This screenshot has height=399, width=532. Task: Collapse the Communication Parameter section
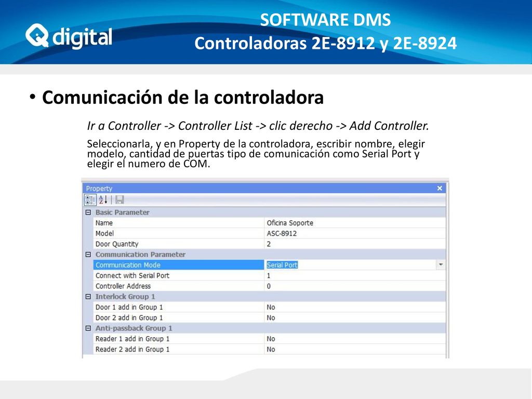tap(88, 255)
